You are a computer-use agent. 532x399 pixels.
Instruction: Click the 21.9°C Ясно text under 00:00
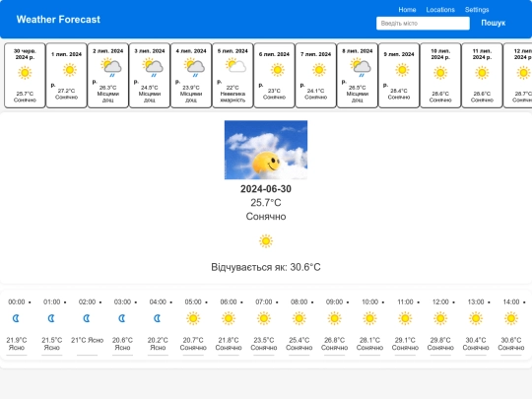(17, 344)
